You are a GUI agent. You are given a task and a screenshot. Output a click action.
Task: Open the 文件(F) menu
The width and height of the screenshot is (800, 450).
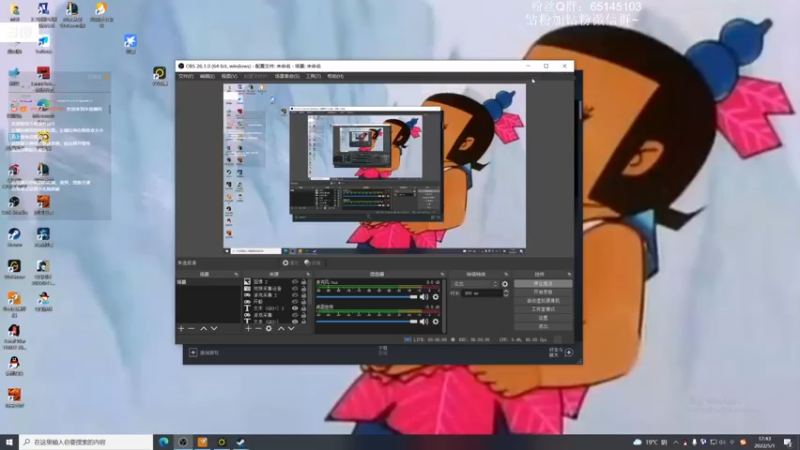(x=186, y=76)
